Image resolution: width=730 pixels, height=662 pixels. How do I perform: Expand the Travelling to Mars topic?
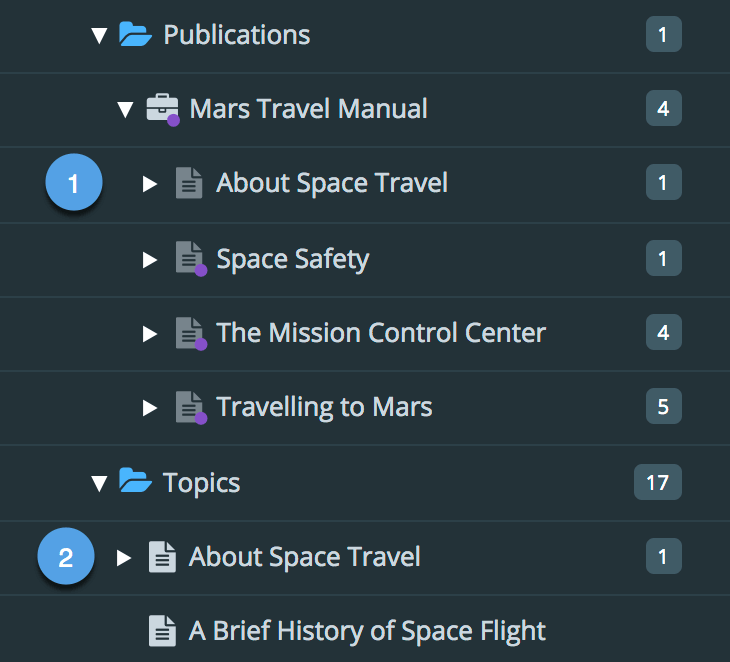[x=150, y=407]
